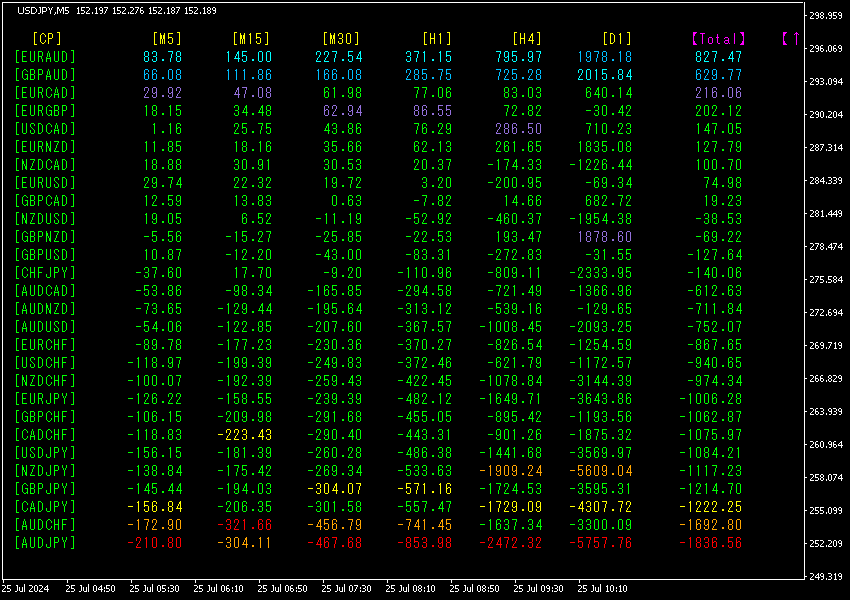Click the [H4] column header

(x=527, y=38)
